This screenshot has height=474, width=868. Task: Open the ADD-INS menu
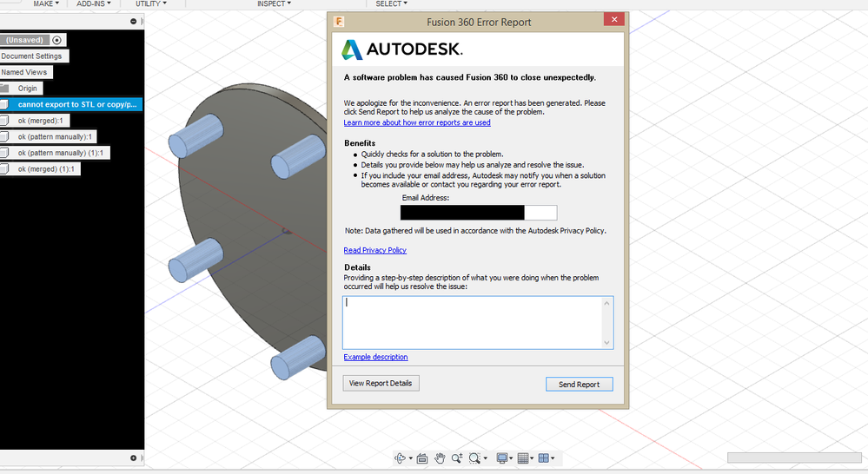click(94, 3)
